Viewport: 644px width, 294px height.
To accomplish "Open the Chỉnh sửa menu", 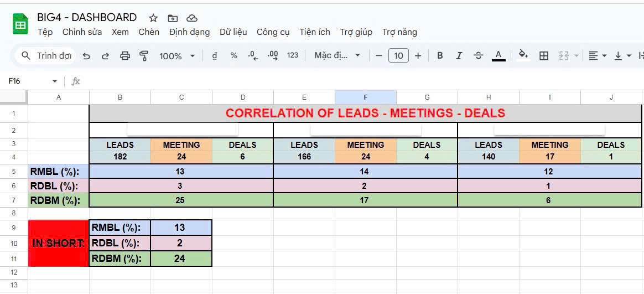I will coord(82,32).
